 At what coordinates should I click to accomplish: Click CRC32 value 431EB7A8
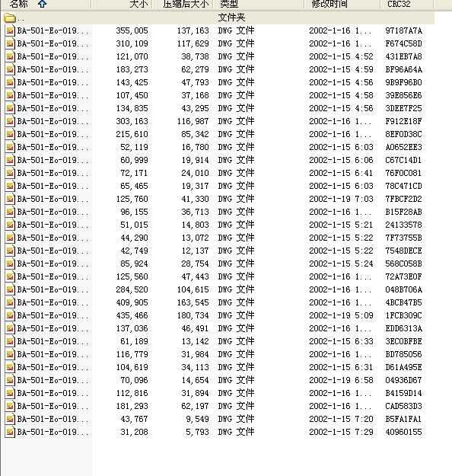tap(403, 57)
